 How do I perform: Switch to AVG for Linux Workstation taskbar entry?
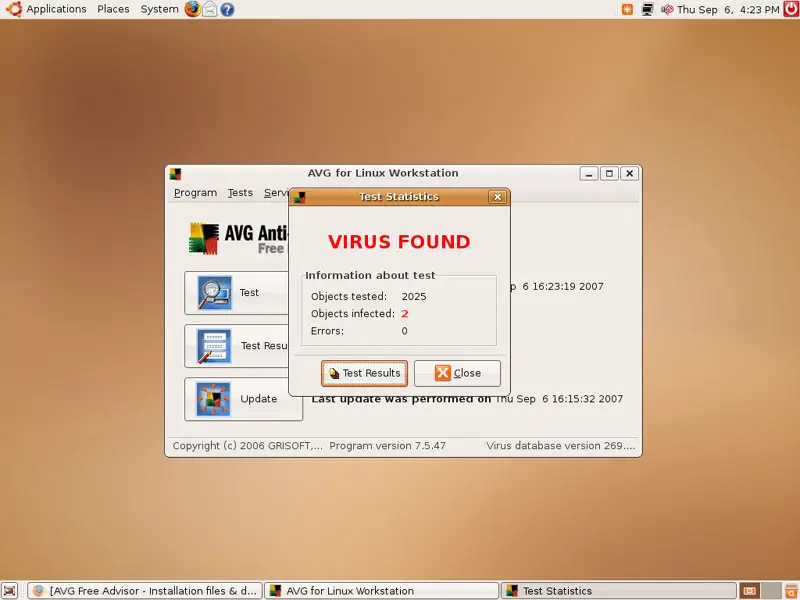tap(381, 591)
